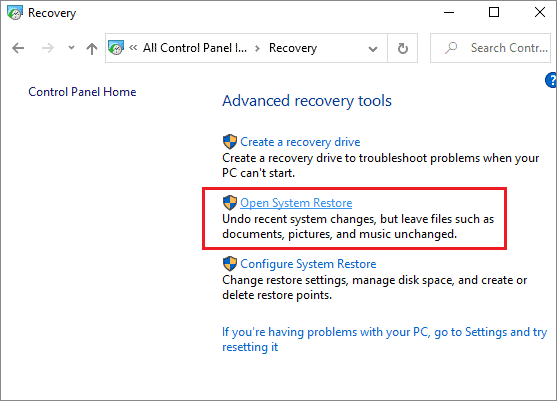Image resolution: width=557 pixels, height=401 pixels.
Task: Open the recent locations dropdown arrow
Action: coord(71,48)
